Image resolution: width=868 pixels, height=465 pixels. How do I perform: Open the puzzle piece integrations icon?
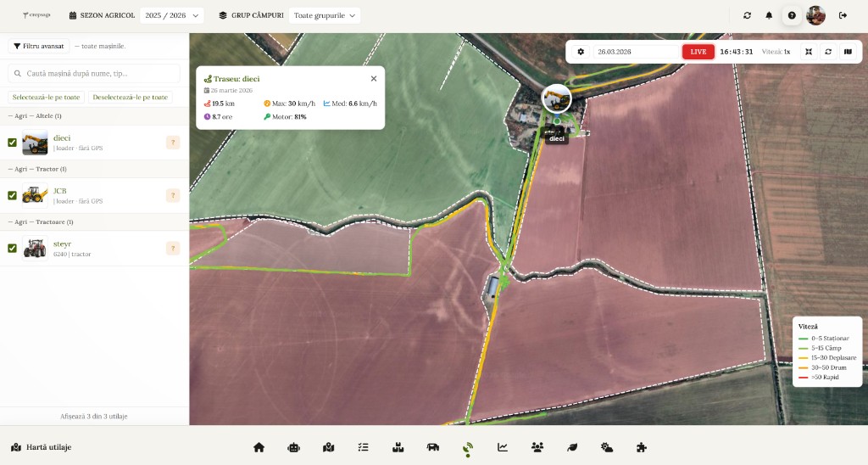tap(642, 447)
